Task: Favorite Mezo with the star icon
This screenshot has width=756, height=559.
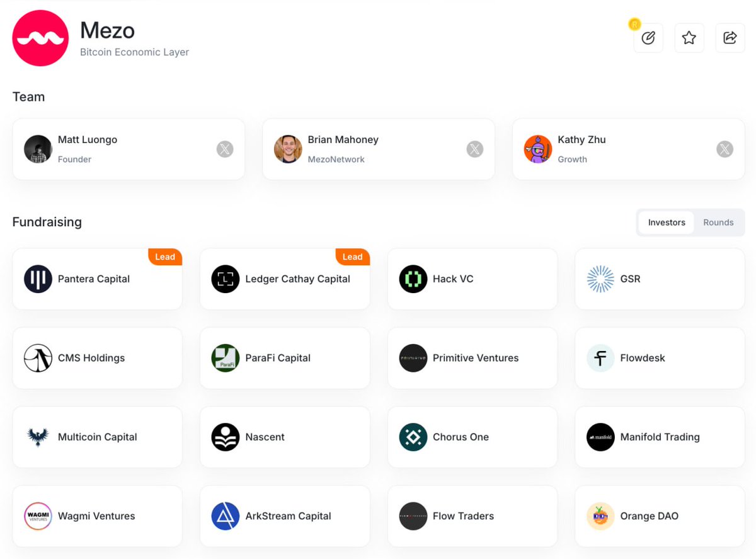Action: click(x=689, y=38)
